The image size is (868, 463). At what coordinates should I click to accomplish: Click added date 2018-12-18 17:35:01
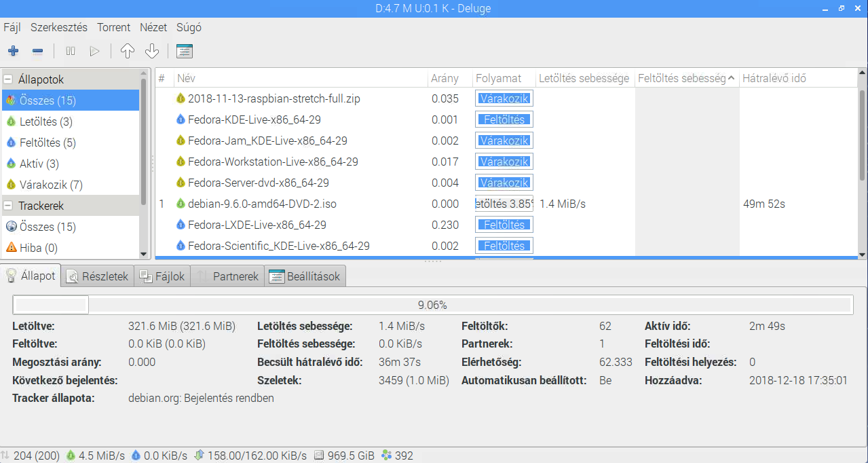point(798,380)
